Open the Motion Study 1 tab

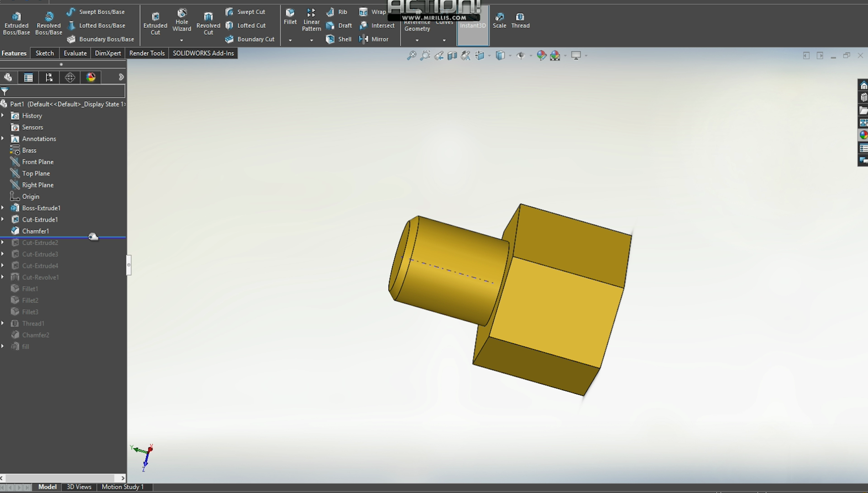(x=122, y=487)
